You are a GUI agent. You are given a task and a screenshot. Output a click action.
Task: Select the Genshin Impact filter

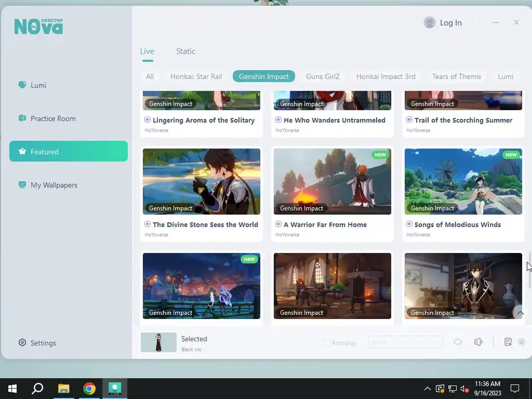coord(264,76)
